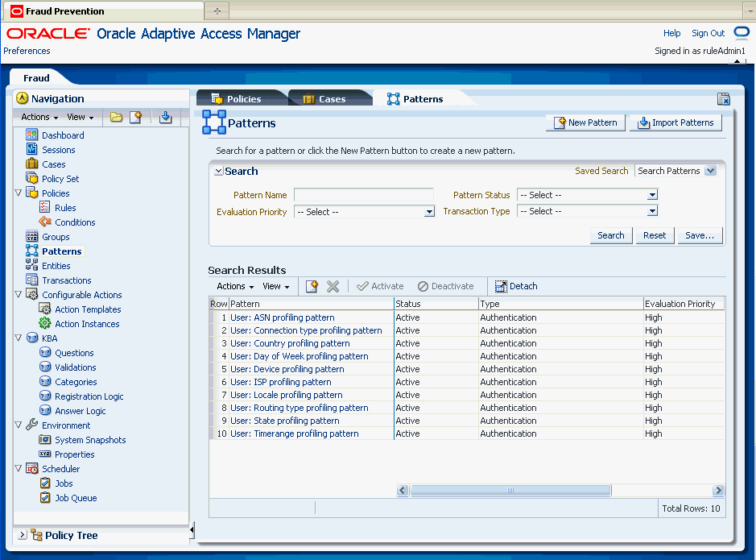Image resolution: width=756 pixels, height=560 pixels.
Task: Click the Pattern Name input field
Action: pyautogui.click(x=364, y=195)
